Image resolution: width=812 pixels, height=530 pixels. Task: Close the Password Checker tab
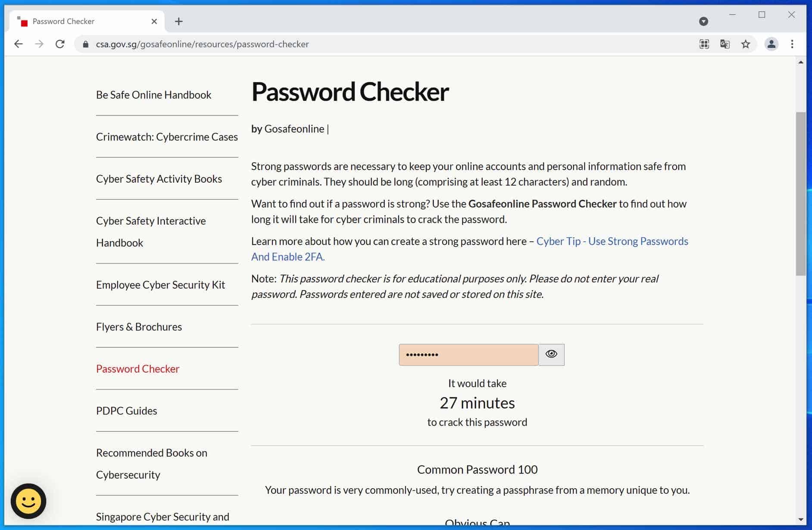coord(154,21)
